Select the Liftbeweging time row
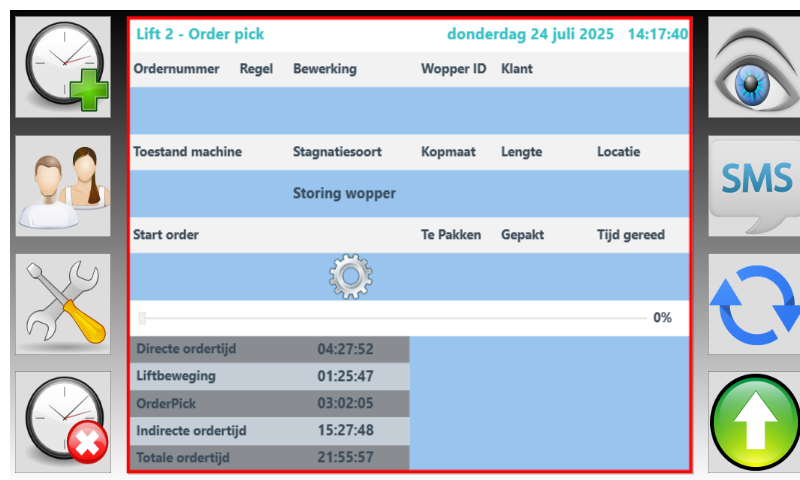The height and width of the screenshot is (480, 800). (269, 376)
